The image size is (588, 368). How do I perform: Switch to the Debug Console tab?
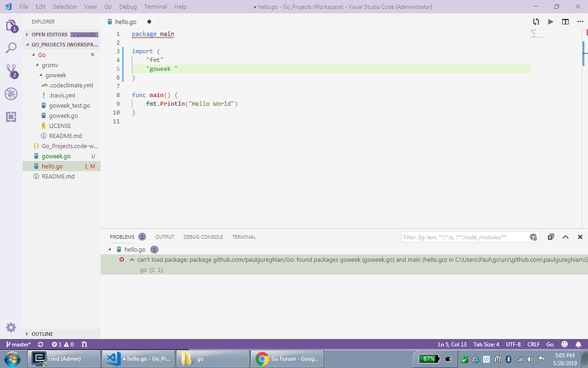pyautogui.click(x=203, y=237)
